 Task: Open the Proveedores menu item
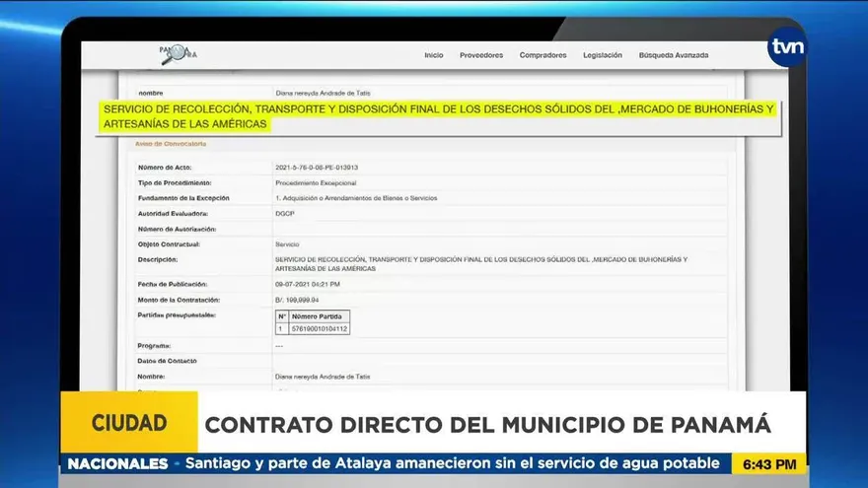481,55
